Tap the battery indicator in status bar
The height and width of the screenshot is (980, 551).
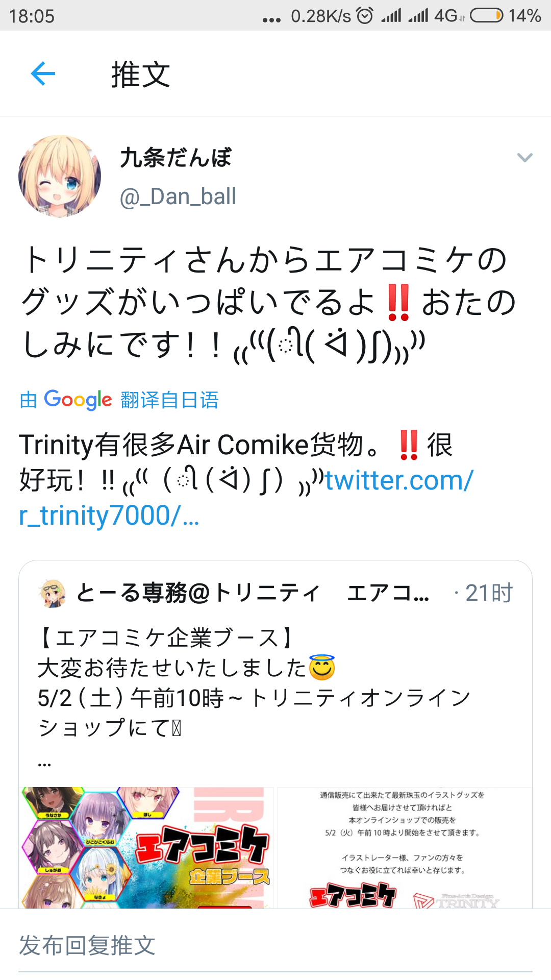[488, 15]
